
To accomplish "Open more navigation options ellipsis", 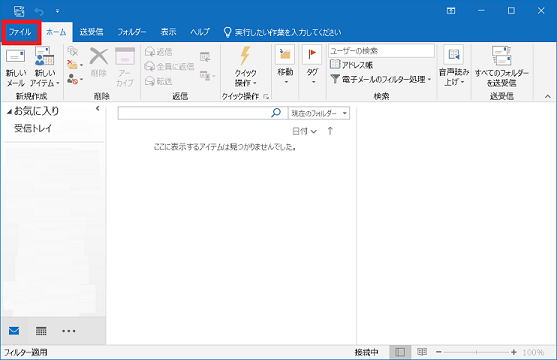I will [x=68, y=331].
